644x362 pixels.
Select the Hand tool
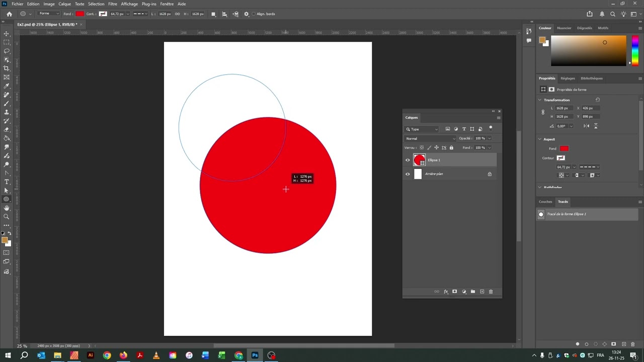click(x=7, y=208)
